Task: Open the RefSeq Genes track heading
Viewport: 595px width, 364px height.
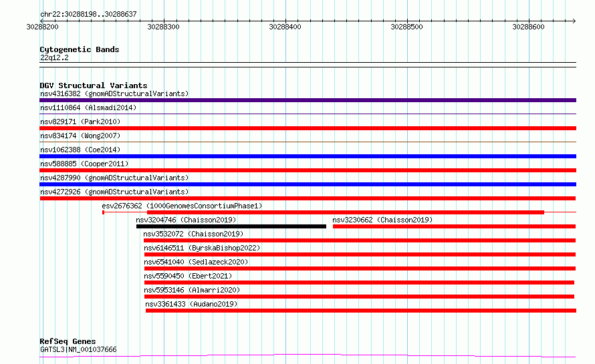Action: (x=68, y=341)
